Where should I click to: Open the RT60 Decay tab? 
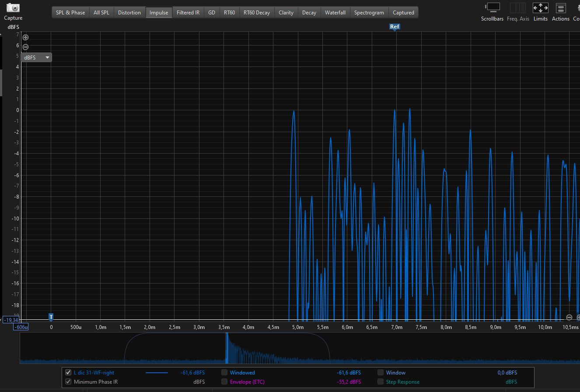(257, 13)
